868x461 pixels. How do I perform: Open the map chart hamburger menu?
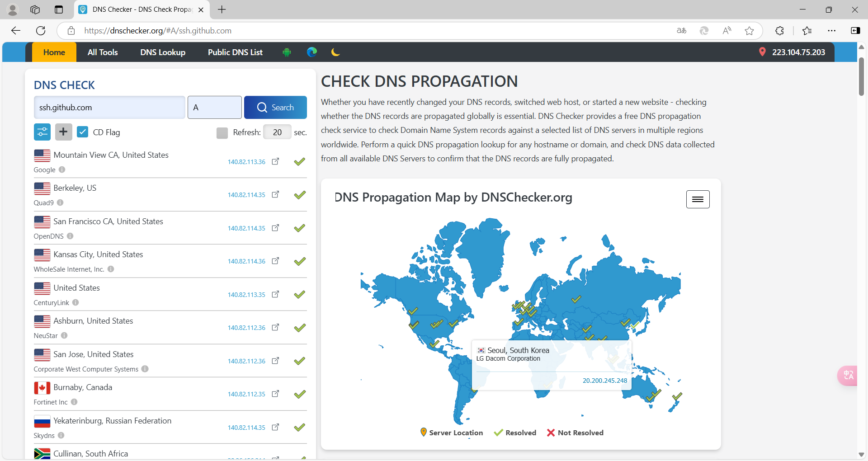coord(698,199)
